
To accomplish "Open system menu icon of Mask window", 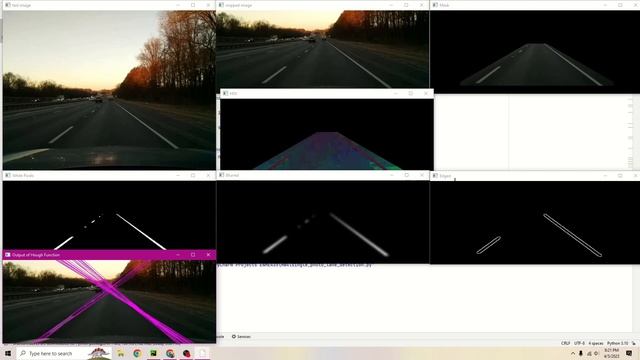I will [x=435, y=5].
